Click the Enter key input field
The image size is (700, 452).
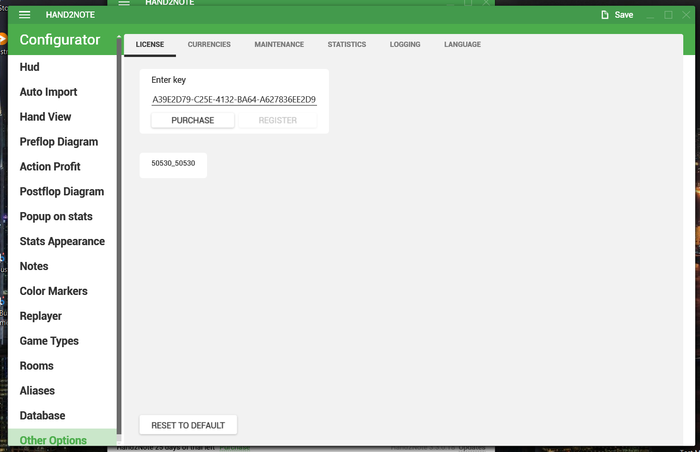click(234, 100)
